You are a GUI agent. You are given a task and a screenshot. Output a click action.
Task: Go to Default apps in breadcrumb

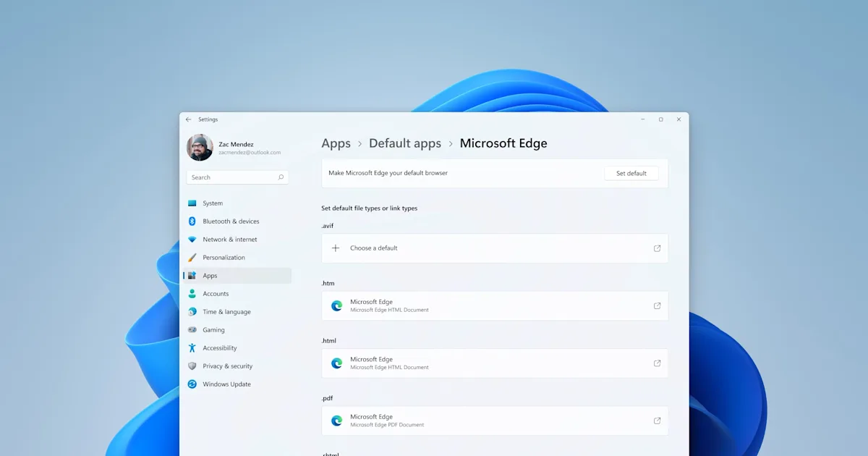tap(404, 143)
